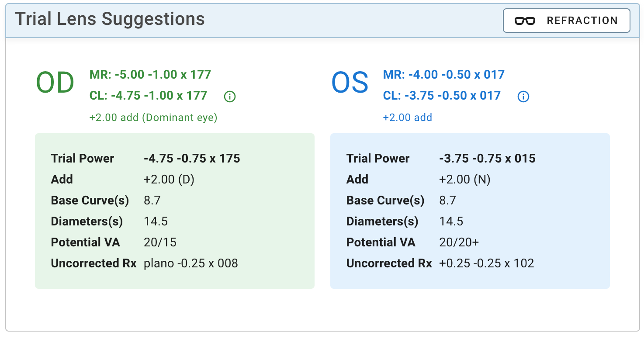The image size is (644, 339).
Task: Click the Trial Lens Suggestions heading
Action: point(110,19)
